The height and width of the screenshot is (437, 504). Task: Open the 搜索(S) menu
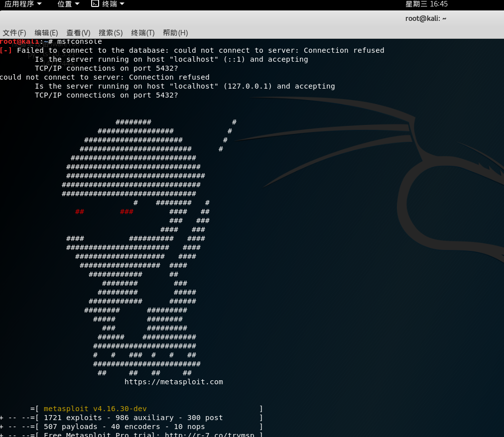(x=110, y=32)
